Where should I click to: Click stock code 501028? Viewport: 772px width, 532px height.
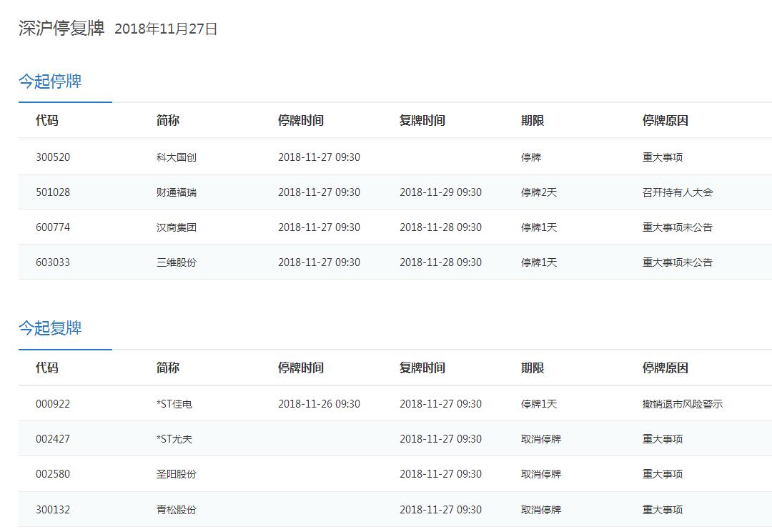pyautogui.click(x=53, y=192)
